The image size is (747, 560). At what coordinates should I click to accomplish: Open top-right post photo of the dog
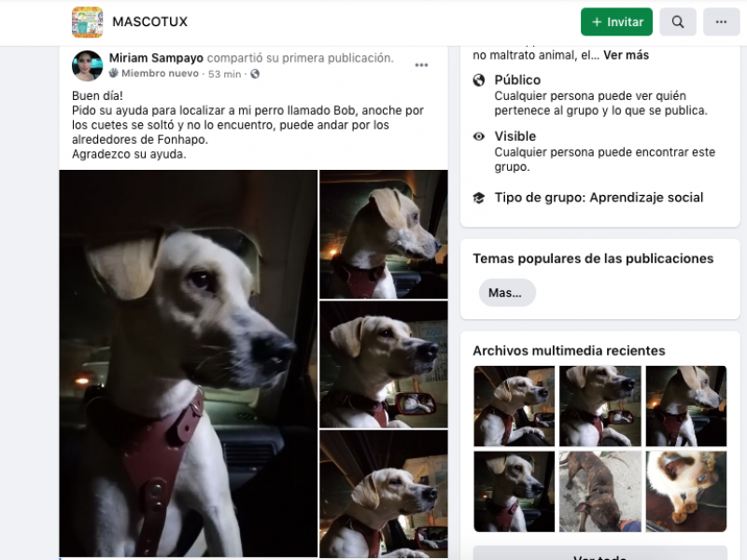click(384, 234)
